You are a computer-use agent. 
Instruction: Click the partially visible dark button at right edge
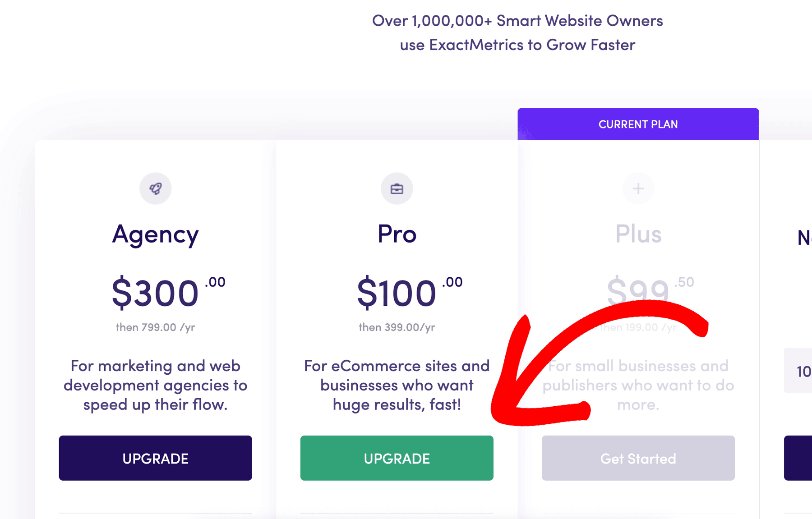(x=798, y=458)
